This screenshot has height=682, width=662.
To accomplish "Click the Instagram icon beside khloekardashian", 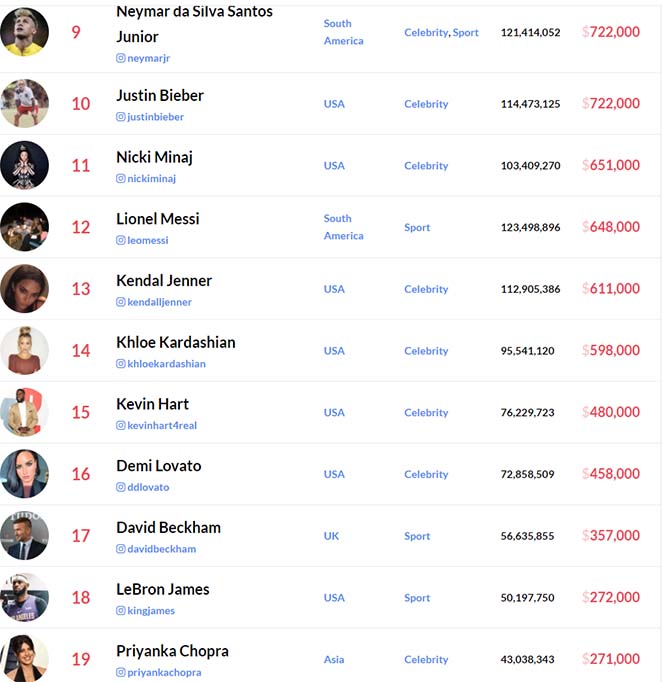I will coord(120,364).
